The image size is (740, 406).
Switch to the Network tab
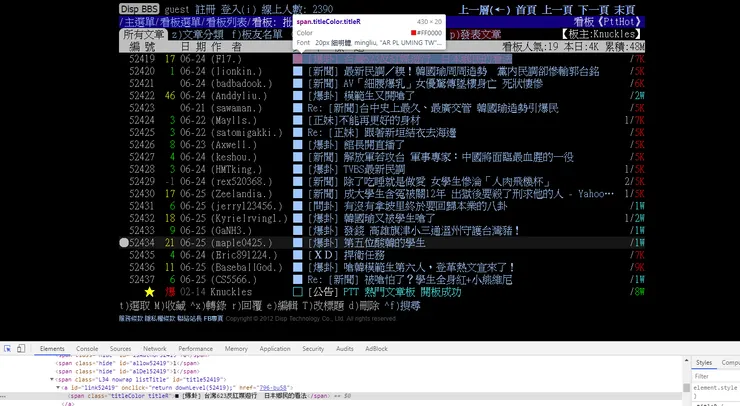(x=155, y=349)
